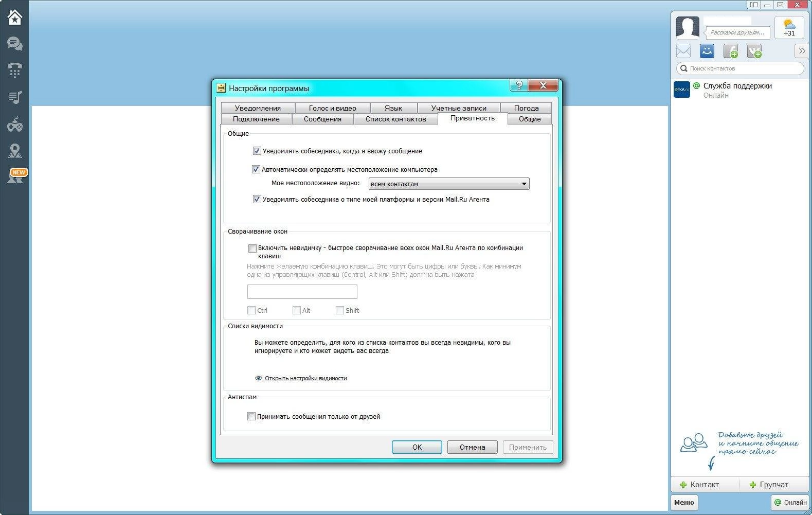The width and height of the screenshot is (812, 515).
Task: Check the Ctrl modifier checkbox
Action: pyautogui.click(x=251, y=310)
